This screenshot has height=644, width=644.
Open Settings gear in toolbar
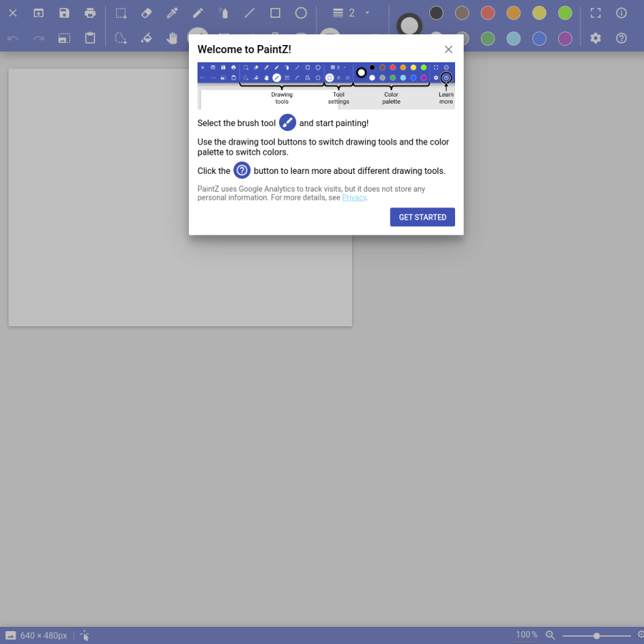pos(595,39)
